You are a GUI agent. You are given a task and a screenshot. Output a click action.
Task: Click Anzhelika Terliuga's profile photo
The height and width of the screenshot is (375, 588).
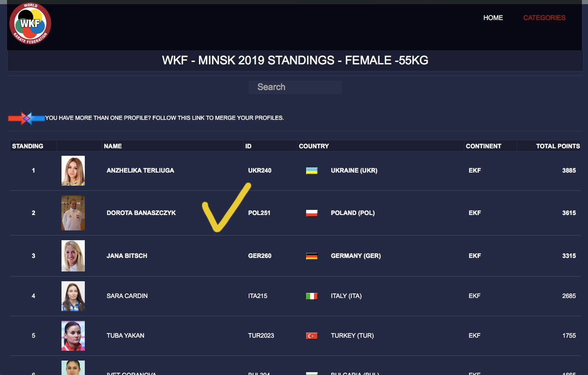[73, 171]
